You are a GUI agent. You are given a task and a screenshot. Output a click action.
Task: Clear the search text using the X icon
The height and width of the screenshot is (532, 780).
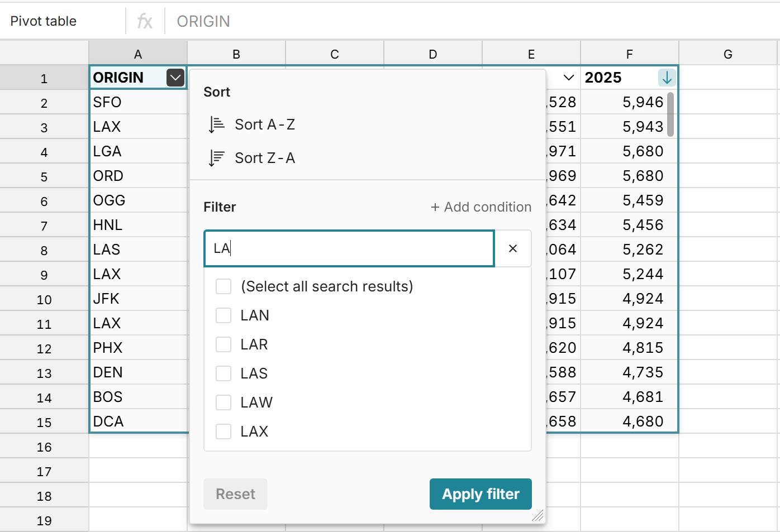pyautogui.click(x=512, y=248)
